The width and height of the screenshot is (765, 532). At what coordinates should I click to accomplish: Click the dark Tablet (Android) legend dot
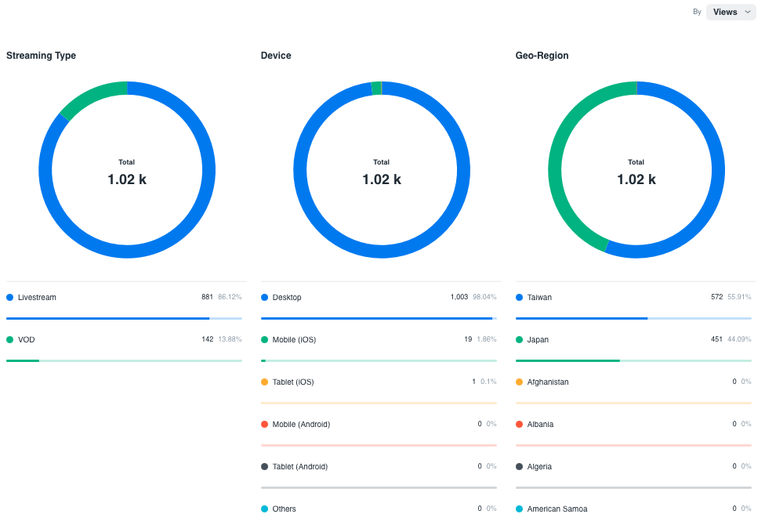pos(265,467)
